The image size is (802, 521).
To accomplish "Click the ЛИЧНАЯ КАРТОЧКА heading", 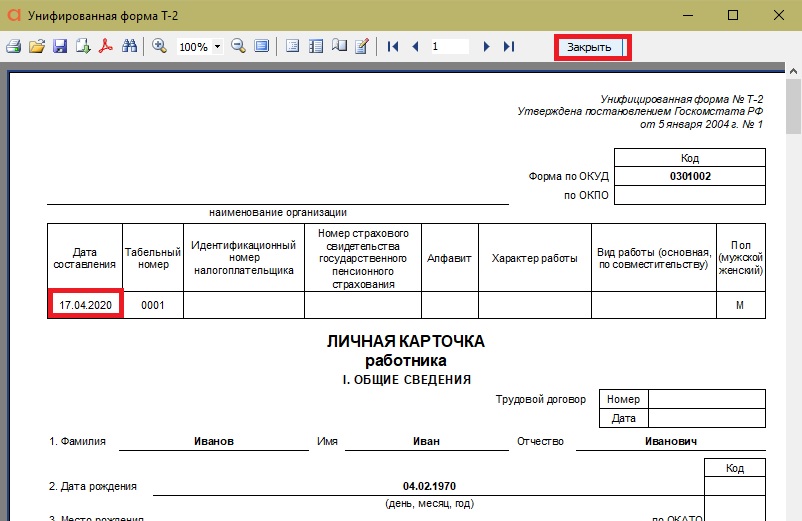I will 406,341.
